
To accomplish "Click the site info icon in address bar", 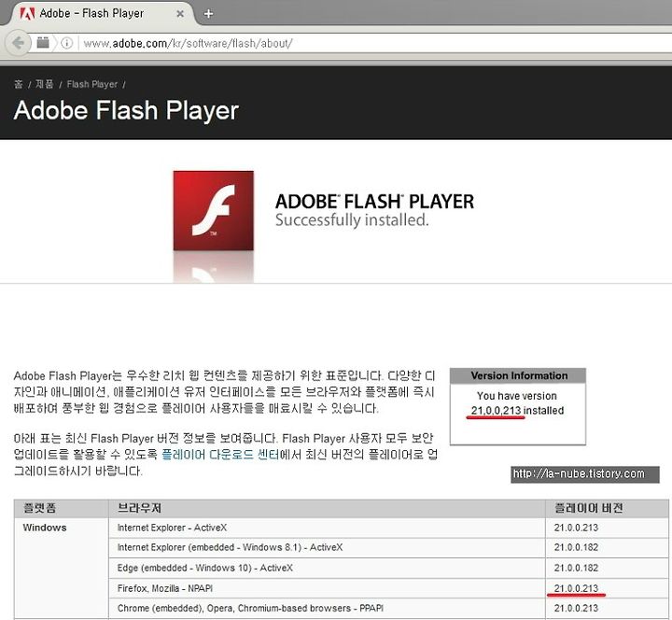I will tap(67, 43).
